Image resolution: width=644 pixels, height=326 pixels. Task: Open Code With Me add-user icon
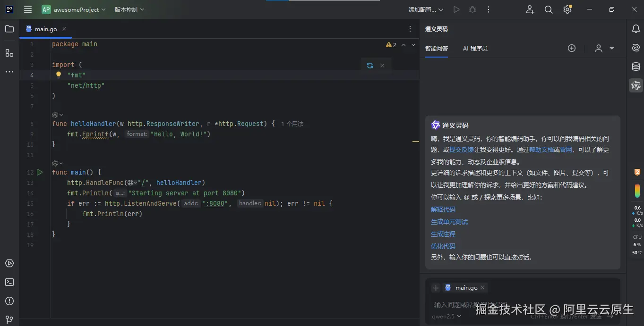point(530,9)
